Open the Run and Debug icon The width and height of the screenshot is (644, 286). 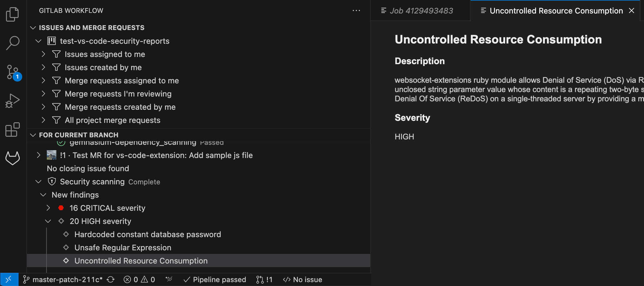point(12,101)
